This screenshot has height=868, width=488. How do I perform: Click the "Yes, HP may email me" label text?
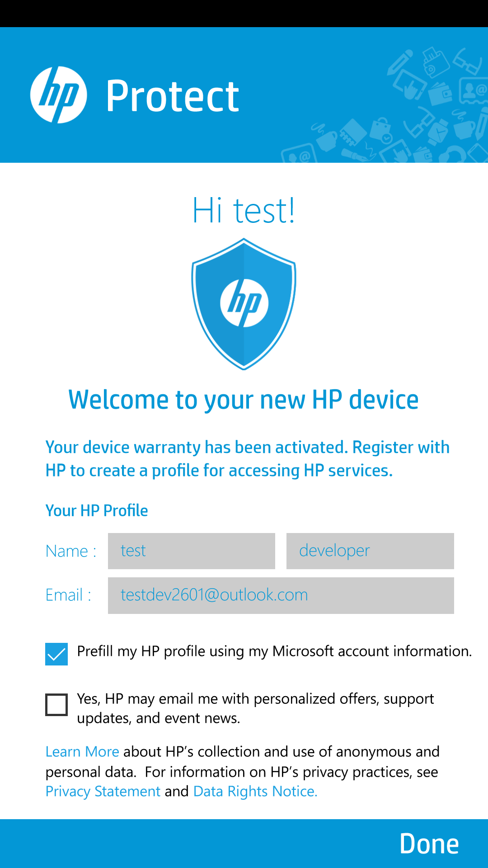tap(255, 708)
